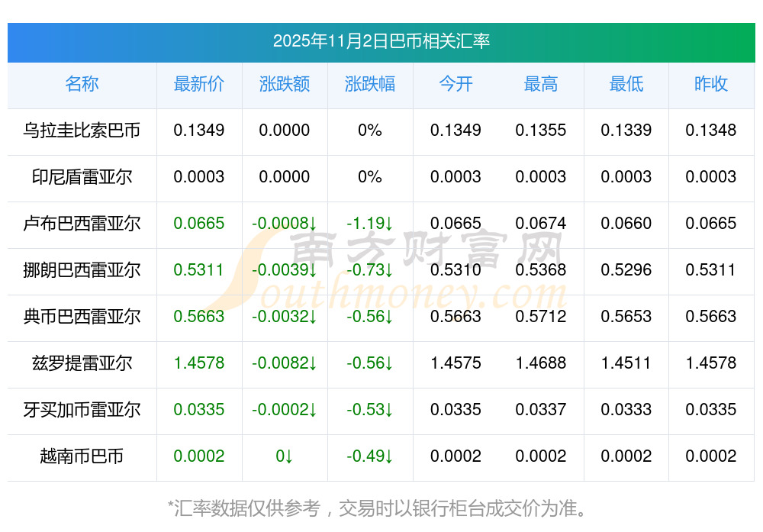This screenshot has width=763, height=532.
Task: Click the exchange rate disclaimer footnote
Action: [381, 508]
